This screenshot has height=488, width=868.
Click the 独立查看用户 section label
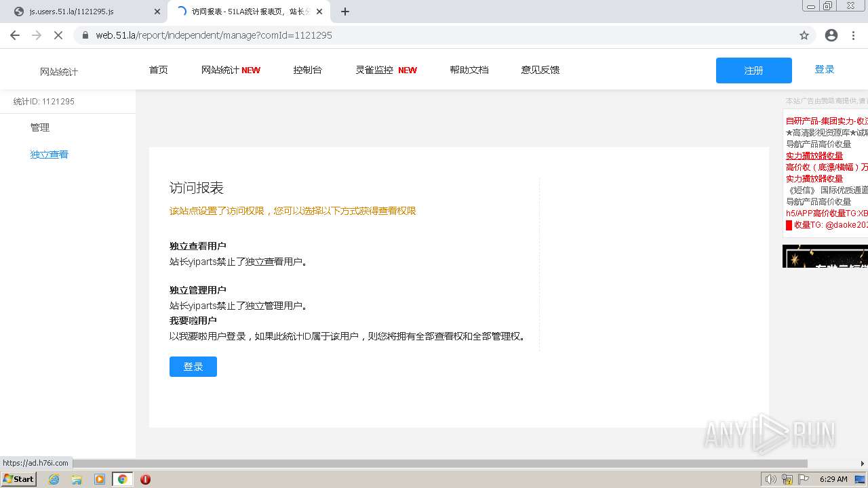click(198, 246)
